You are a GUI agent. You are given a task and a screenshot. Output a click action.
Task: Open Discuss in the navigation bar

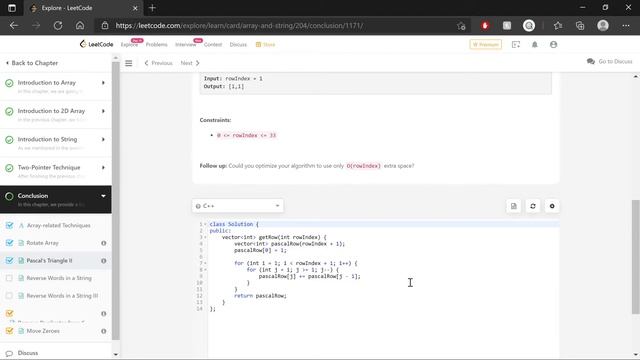click(x=238, y=44)
